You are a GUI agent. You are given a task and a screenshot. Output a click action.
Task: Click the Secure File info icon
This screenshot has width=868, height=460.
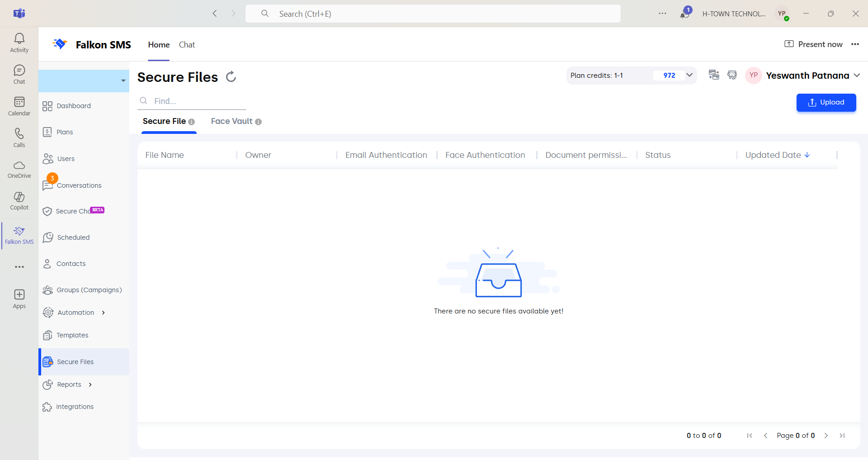pyautogui.click(x=192, y=122)
